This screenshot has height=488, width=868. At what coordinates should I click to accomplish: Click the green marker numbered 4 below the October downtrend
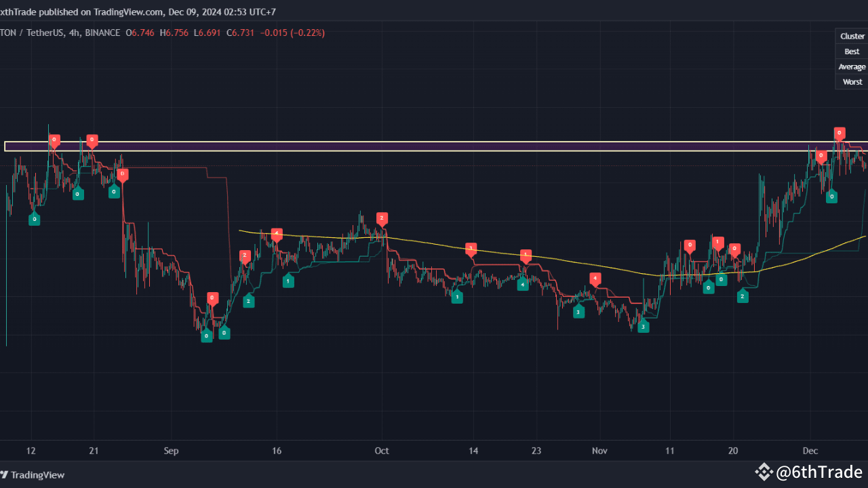pyautogui.click(x=522, y=284)
